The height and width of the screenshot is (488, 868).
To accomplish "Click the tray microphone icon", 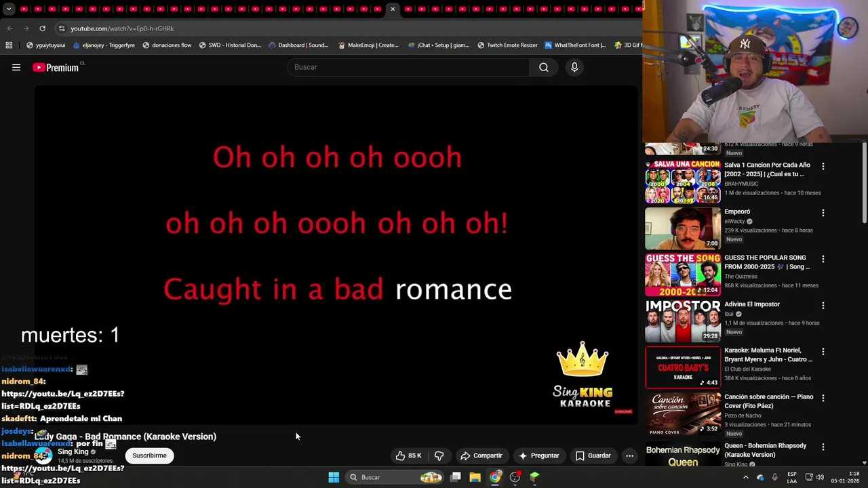I will (774, 477).
